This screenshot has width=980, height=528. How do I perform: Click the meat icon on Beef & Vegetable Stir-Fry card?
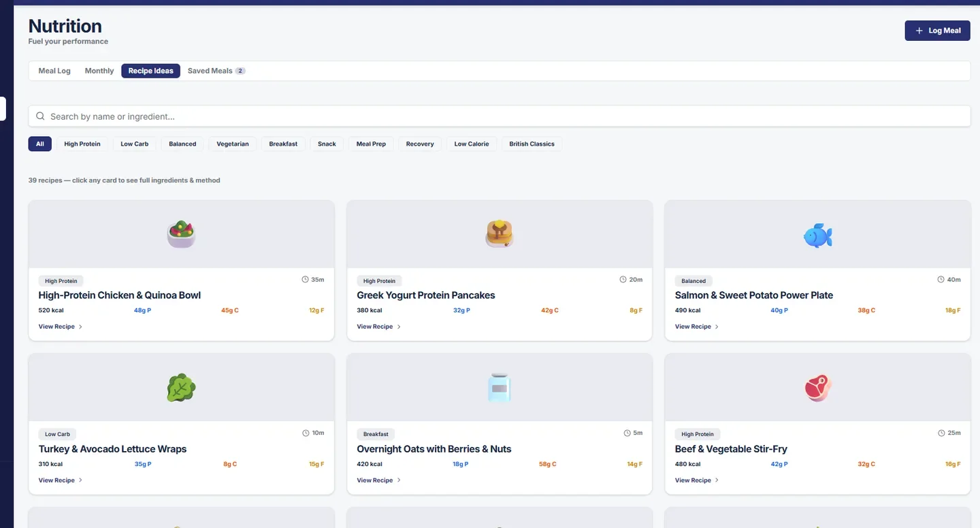pyautogui.click(x=817, y=388)
